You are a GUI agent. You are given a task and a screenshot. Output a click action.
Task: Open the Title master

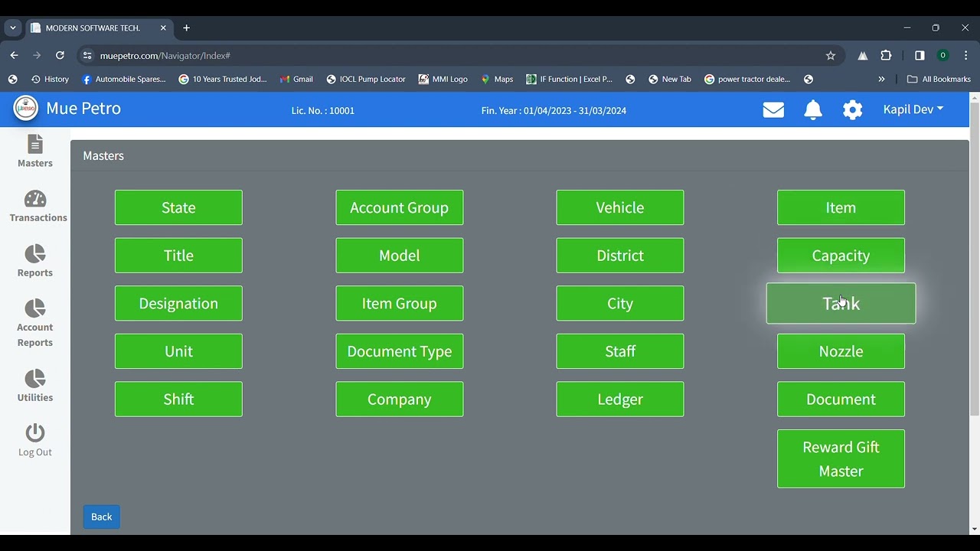(178, 256)
